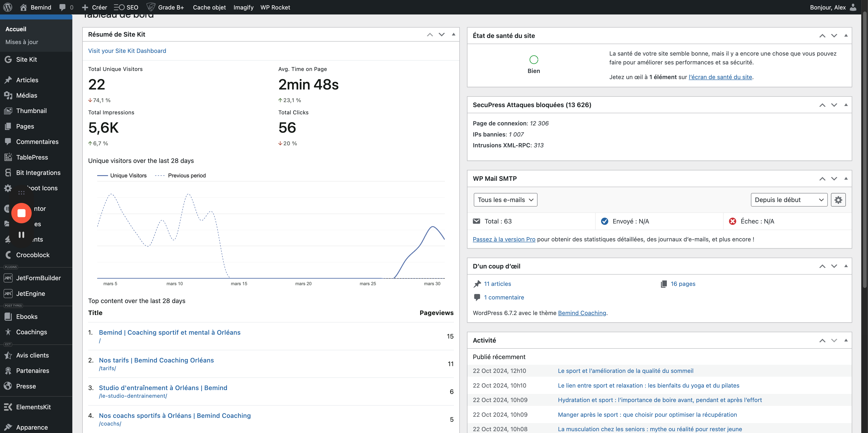Open the Bemind Coaching theme link
The width and height of the screenshot is (868, 433).
click(582, 313)
